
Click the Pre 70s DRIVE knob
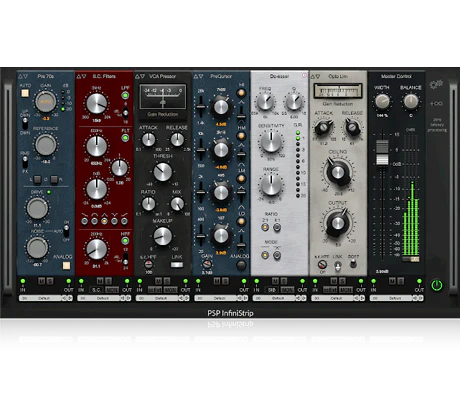coord(37,208)
